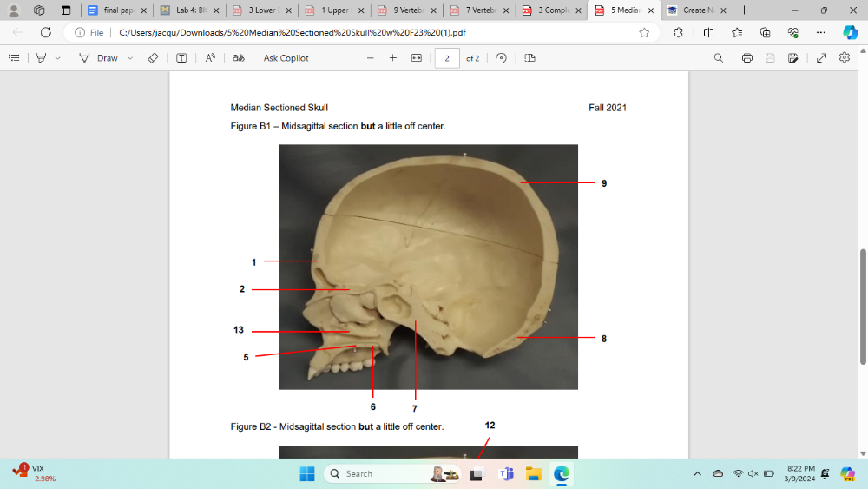
Task: Click the Find search magnifier in PDF toolbar
Action: [x=718, y=58]
